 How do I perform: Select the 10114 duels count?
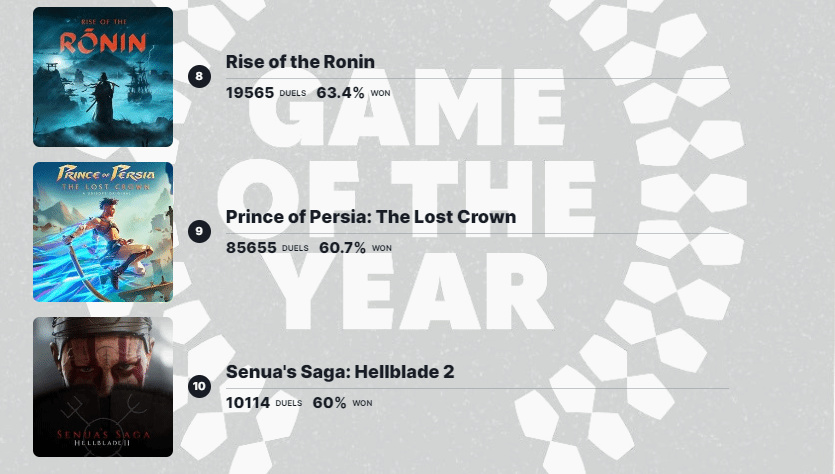[x=248, y=403]
